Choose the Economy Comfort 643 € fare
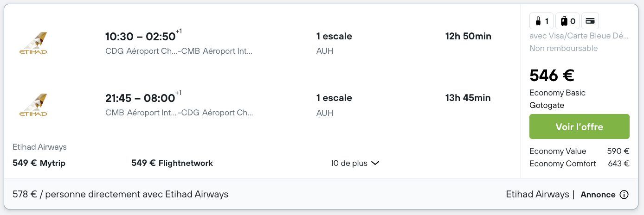 [579, 164]
